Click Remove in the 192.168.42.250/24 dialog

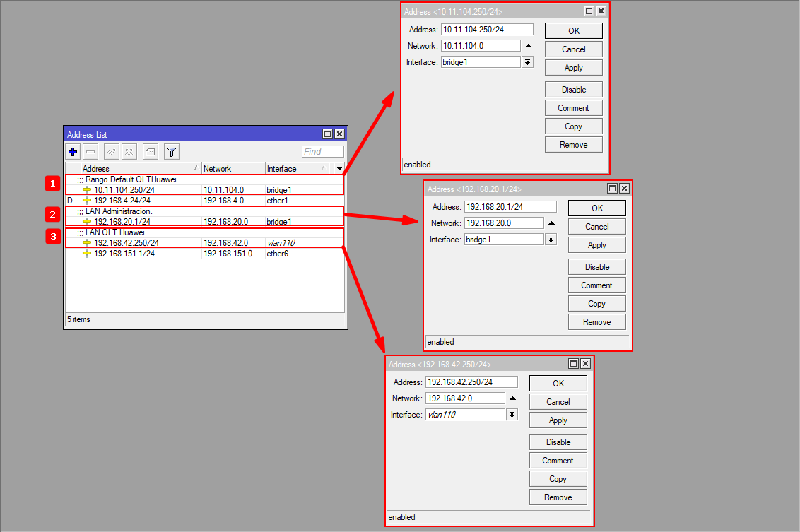(558, 497)
